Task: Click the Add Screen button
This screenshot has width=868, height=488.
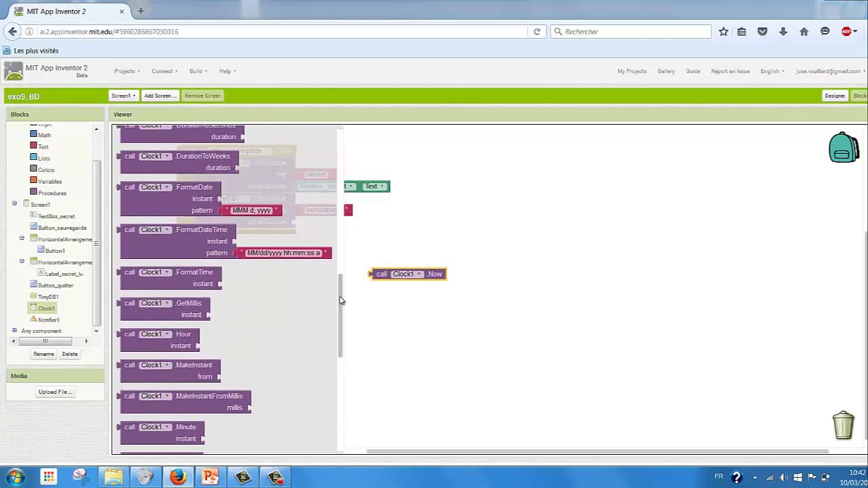Action: click(159, 96)
